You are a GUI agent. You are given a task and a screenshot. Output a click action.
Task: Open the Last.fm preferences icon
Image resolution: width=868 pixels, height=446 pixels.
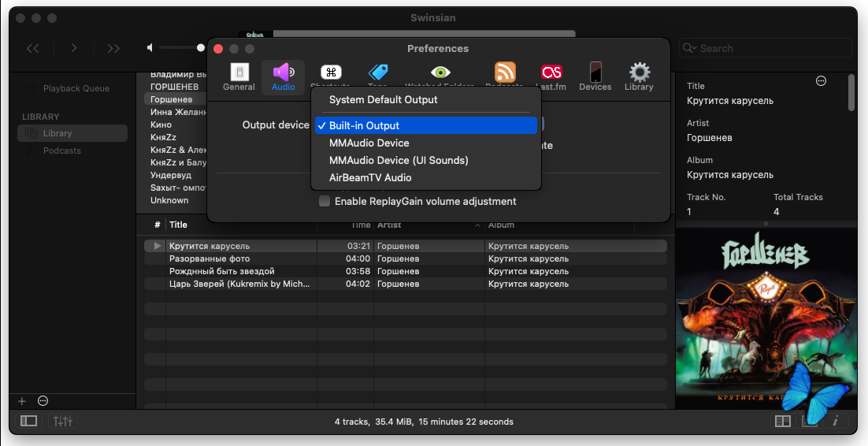tap(551, 73)
